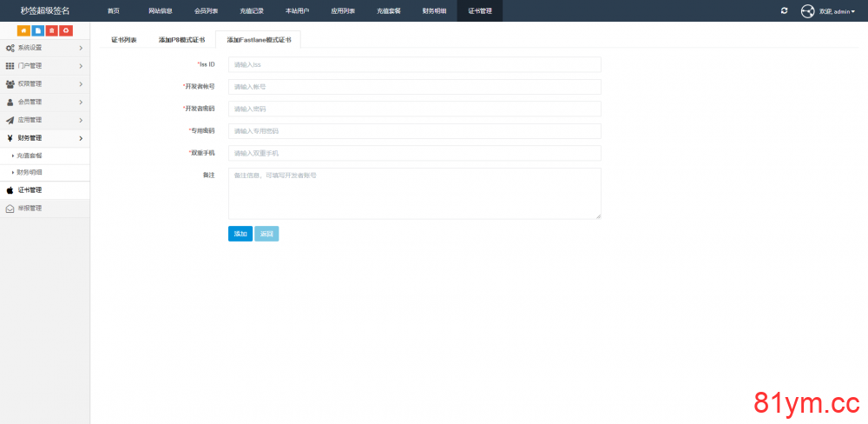Click the 返回 button
This screenshot has height=424, width=868.
coord(266,234)
